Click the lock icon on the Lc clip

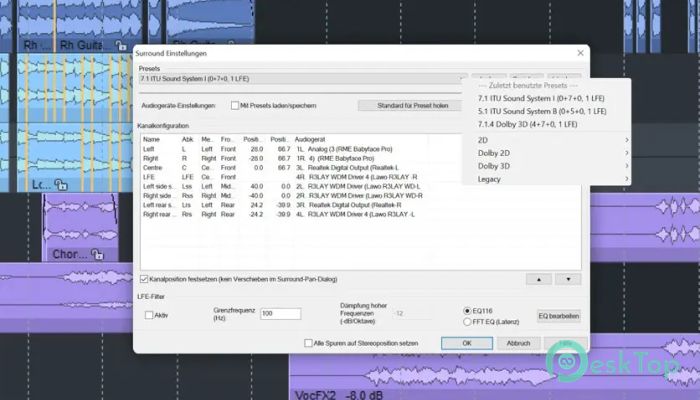tap(60, 184)
